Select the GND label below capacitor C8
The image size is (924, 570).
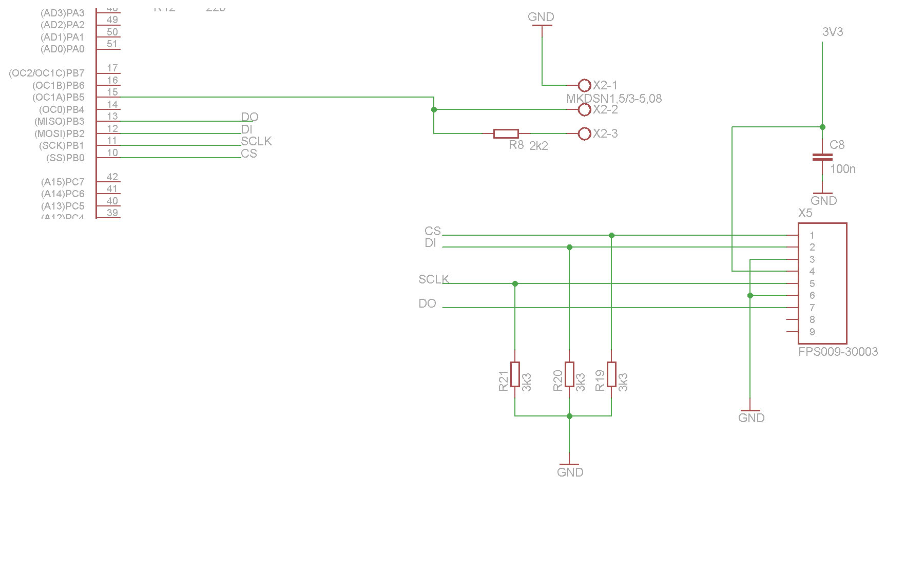(x=824, y=201)
